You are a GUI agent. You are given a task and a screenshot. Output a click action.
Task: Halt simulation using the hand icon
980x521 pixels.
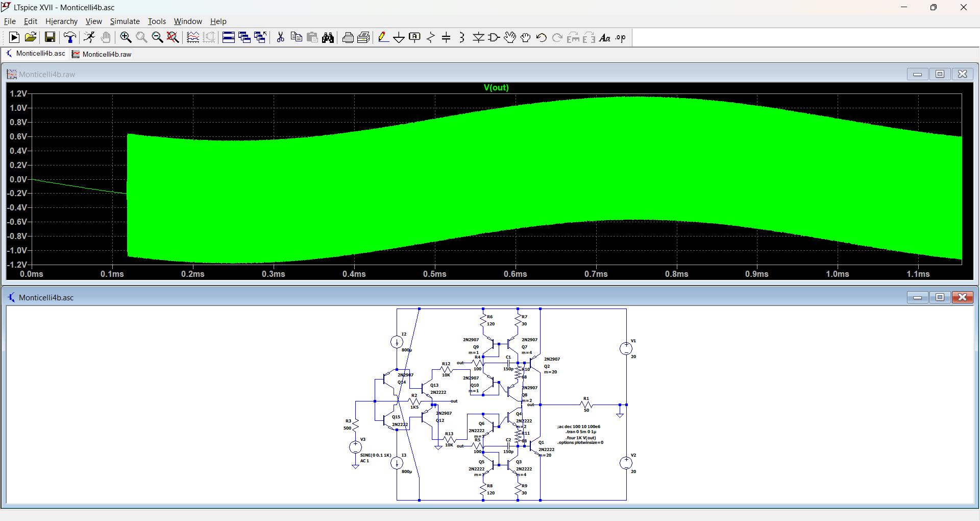(106, 37)
